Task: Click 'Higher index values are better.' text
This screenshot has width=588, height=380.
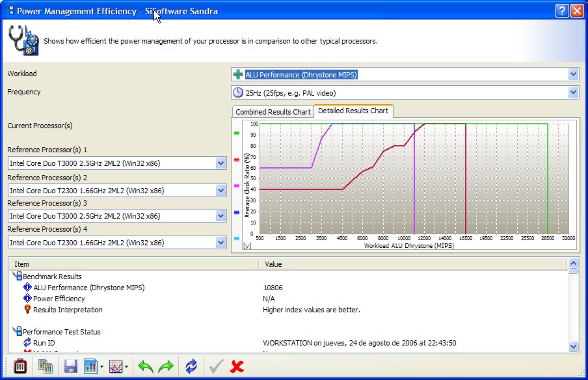Action: point(312,310)
